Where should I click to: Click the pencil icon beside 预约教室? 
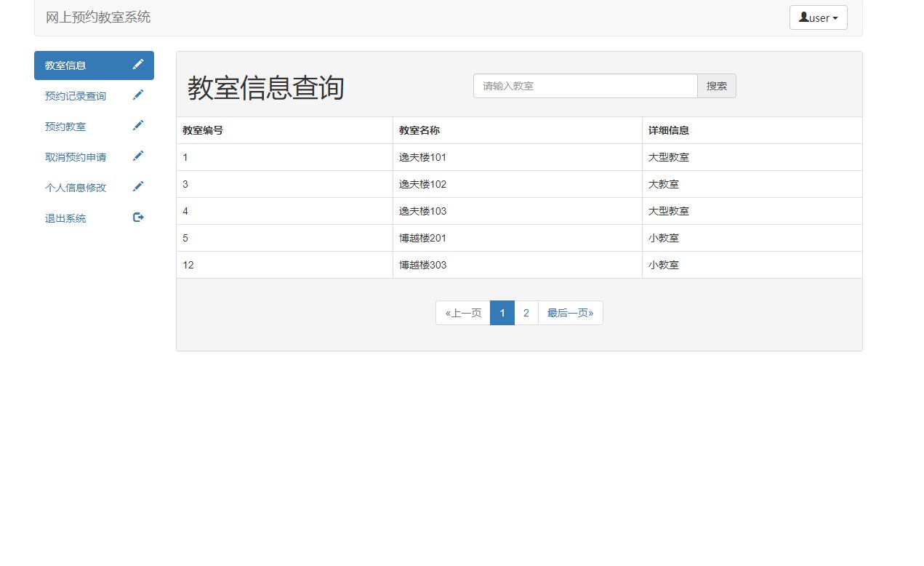tap(138, 125)
